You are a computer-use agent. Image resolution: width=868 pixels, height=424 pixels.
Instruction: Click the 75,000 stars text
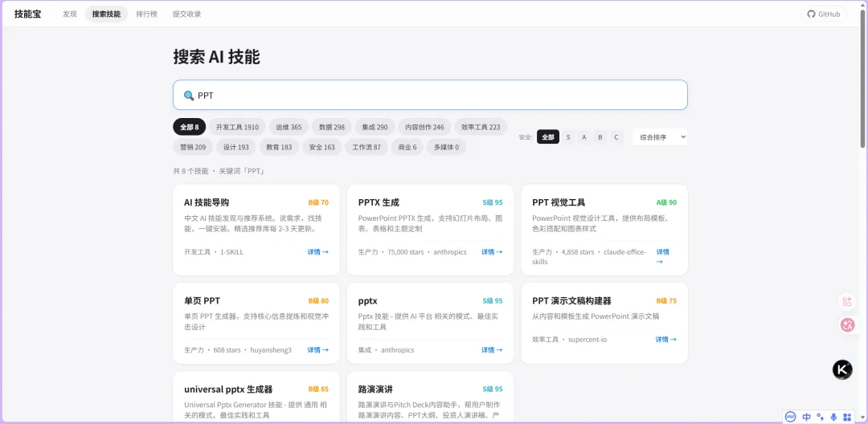[406, 252]
